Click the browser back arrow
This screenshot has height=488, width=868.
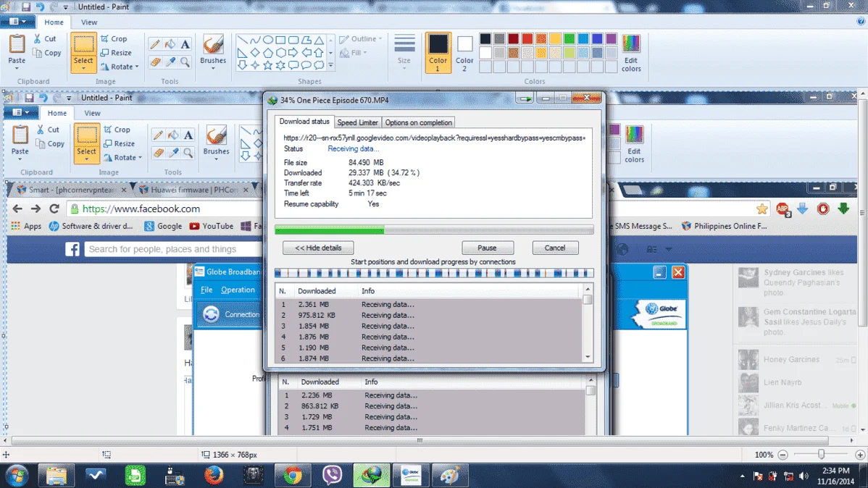pyautogui.click(x=17, y=209)
